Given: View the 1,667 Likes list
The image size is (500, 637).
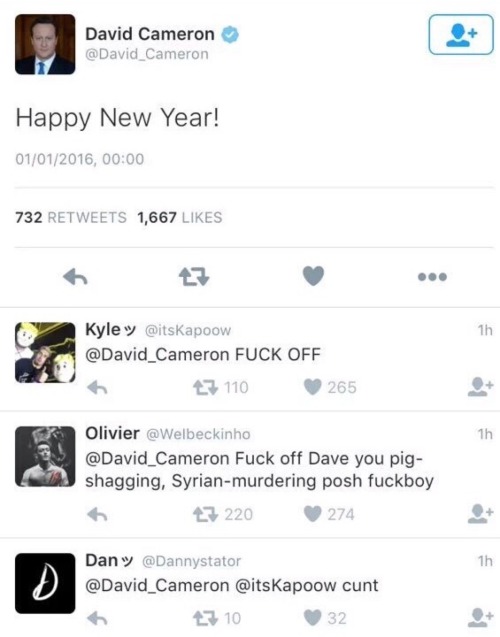Looking at the screenshot, I should 180,218.
